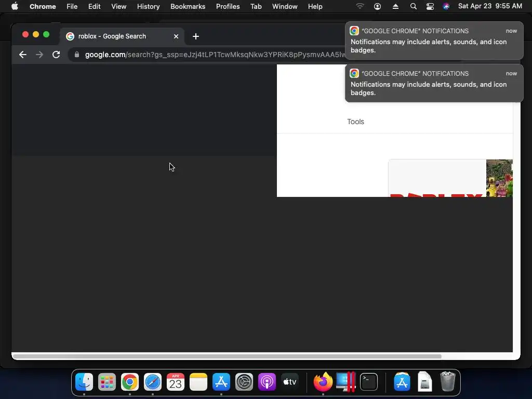Open Podcasts from the dock

coord(267,382)
